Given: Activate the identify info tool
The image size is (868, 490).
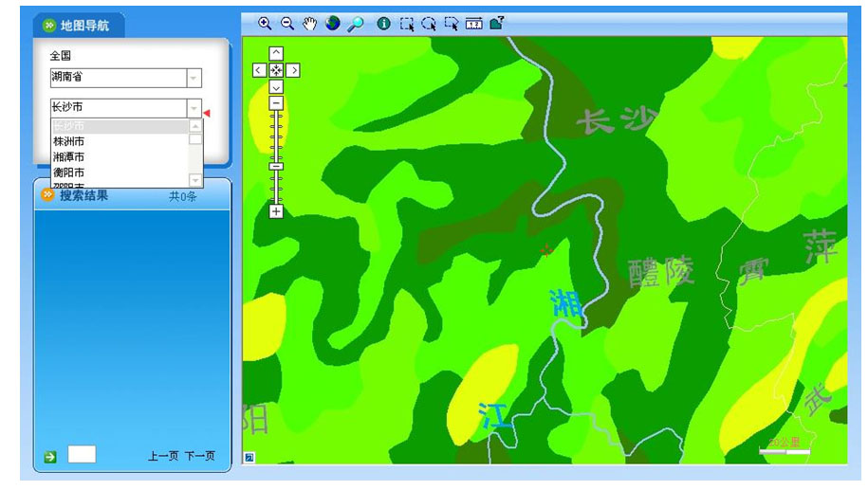Looking at the screenshot, I should [383, 24].
